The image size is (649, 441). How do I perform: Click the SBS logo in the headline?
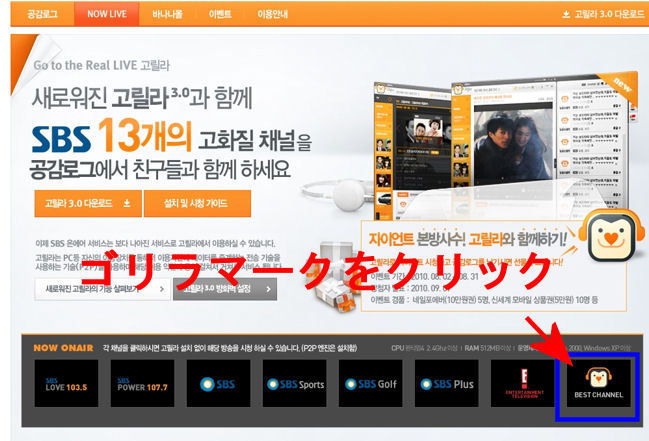point(62,139)
